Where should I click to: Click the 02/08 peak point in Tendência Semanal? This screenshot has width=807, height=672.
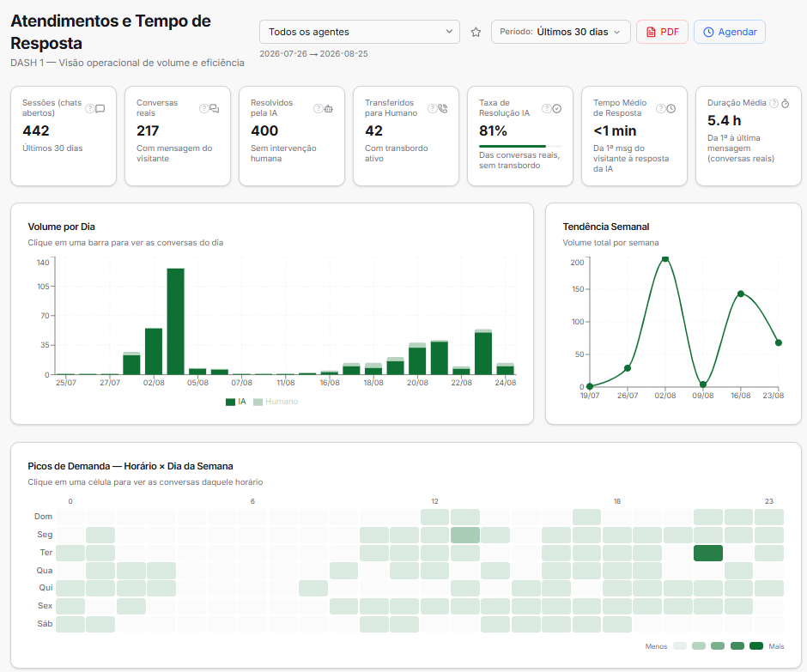[x=665, y=259]
